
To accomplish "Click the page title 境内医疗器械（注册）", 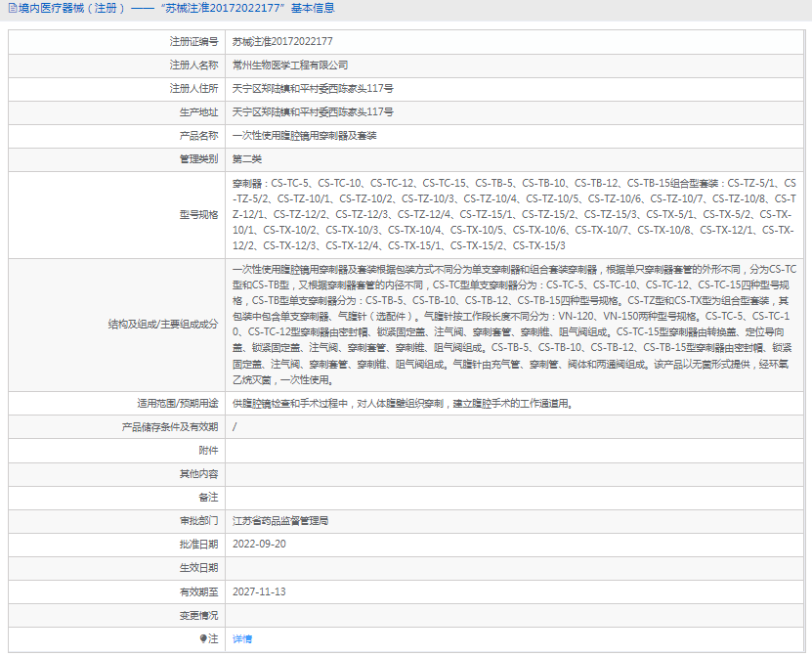I will (x=71, y=8).
